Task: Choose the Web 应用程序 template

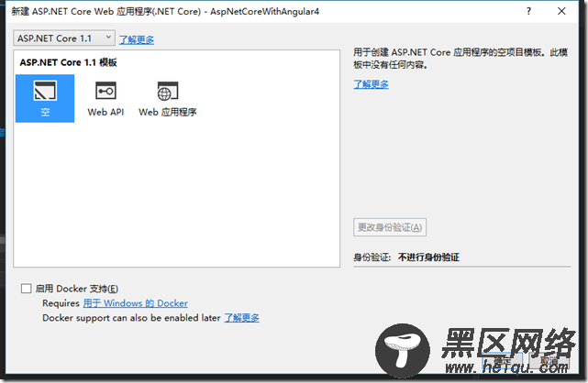Action: click(x=168, y=99)
